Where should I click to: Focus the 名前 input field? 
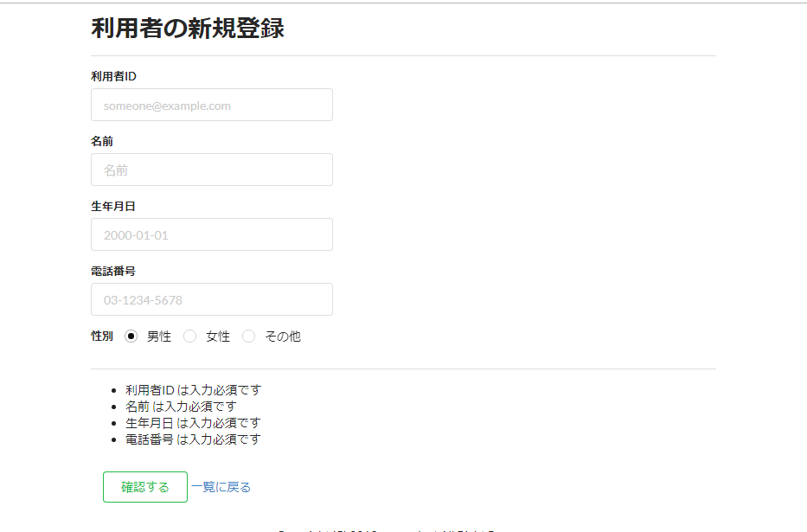tap(212, 170)
